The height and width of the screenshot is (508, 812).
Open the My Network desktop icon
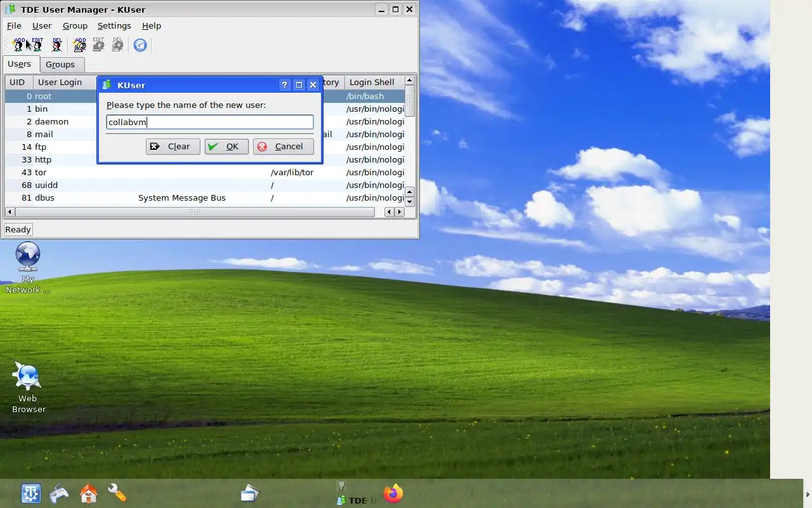pyautogui.click(x=28, y=267)
